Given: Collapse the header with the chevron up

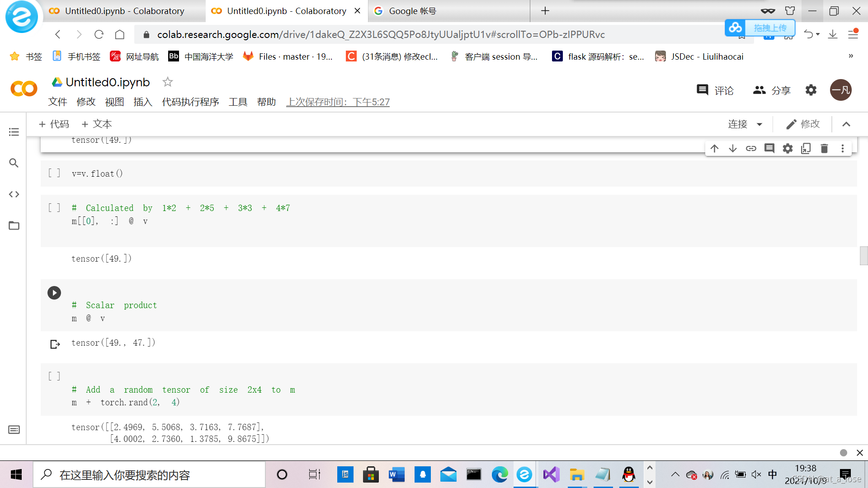Looking at the screenshot, I should coord(846,124).
